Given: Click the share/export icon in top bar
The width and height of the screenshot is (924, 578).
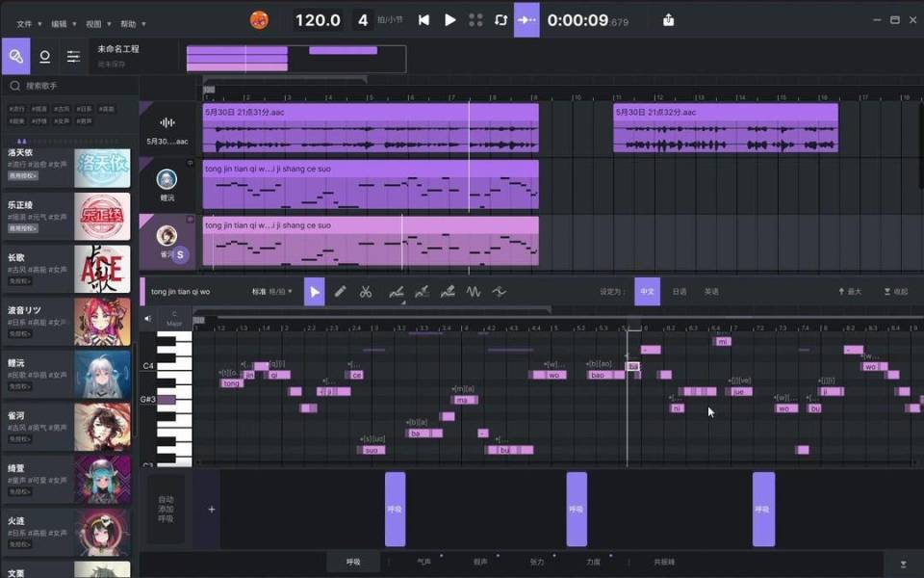Looking at the screenshot, I should click(x=669, y=20).
